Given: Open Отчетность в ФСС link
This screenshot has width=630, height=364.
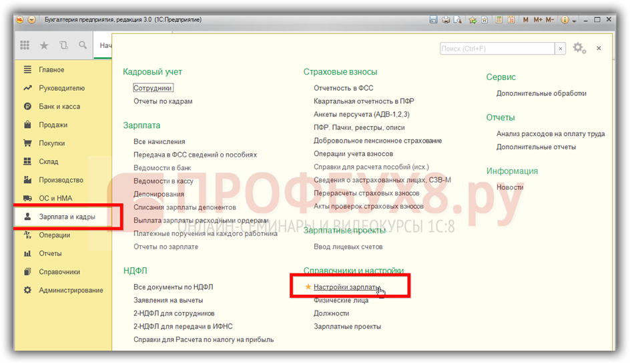Looking at the screenshot, I should (x=344, y=88).
